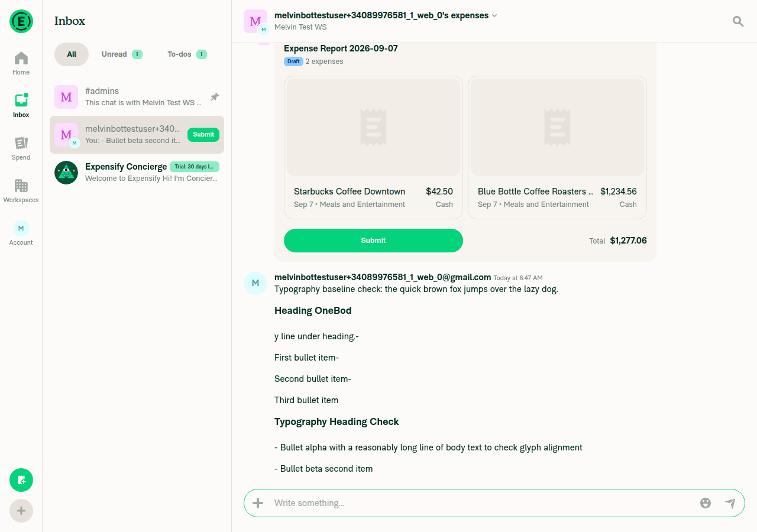
Task: Click the Expensify Concierge avatar
Action: tap(66, 173)
